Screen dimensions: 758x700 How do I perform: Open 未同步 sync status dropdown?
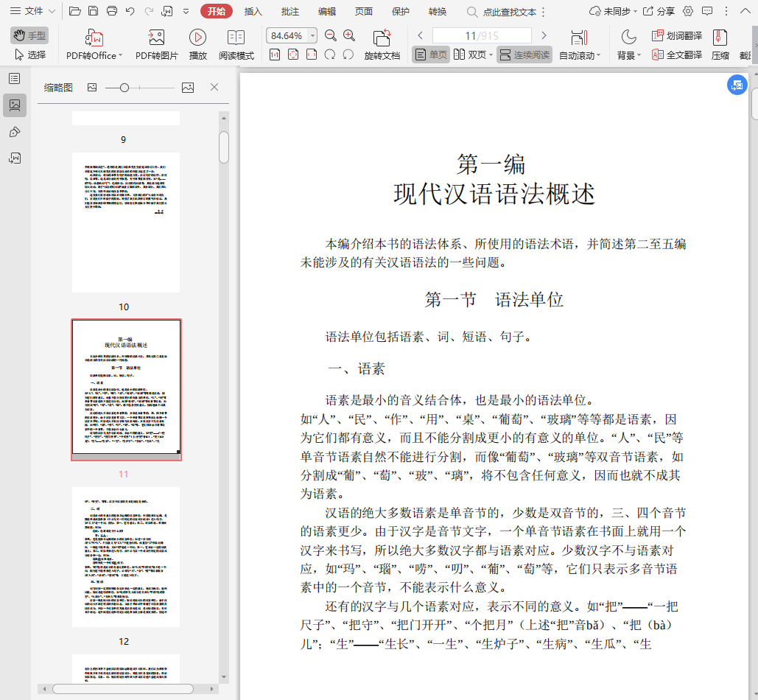coord(612,11)
